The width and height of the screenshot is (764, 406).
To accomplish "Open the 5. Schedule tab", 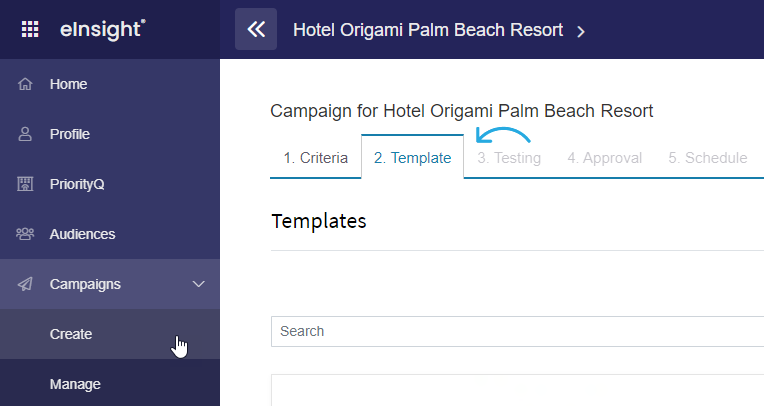I will (x=707, y=157).
